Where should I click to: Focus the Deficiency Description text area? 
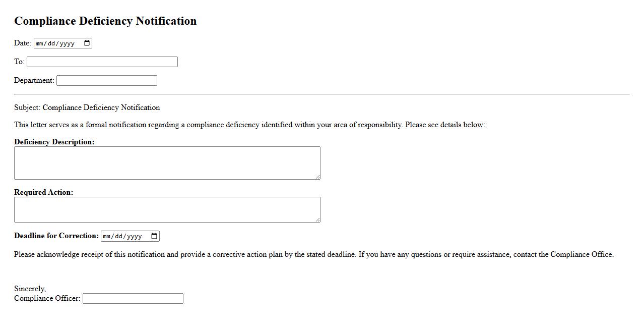click(x=167, y=163)
